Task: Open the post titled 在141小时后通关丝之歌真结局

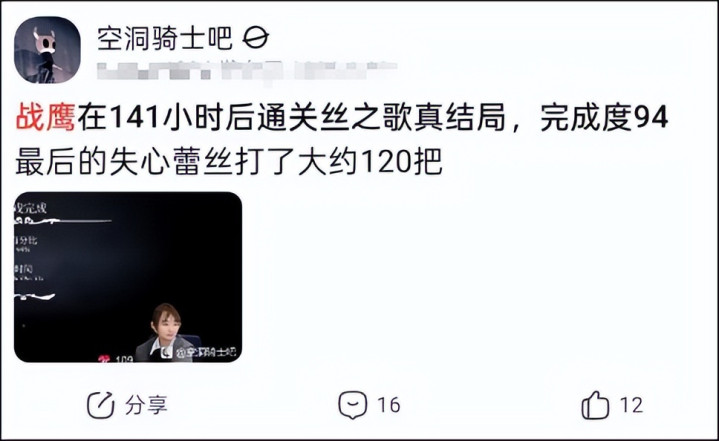Action: (x=291, y=118)
